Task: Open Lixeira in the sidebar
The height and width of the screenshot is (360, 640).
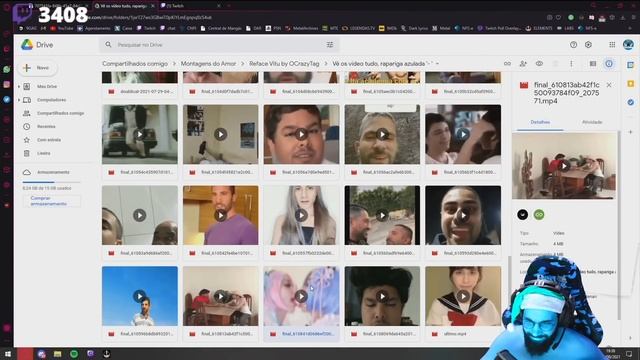Action: [43, 153]
